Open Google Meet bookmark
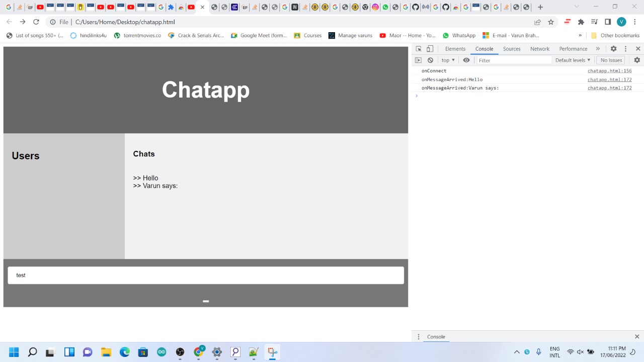Viewport: 644px width, 362px height. (259, 35)
